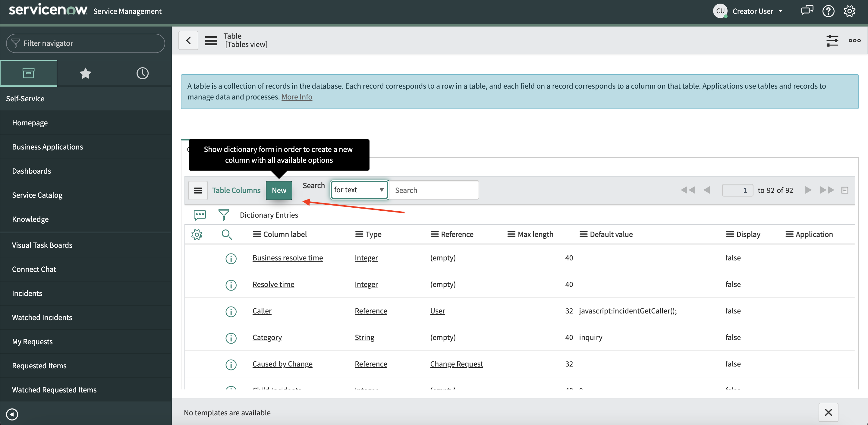Collapse navigator with bottom-left arrow icon

pos(12,414)
